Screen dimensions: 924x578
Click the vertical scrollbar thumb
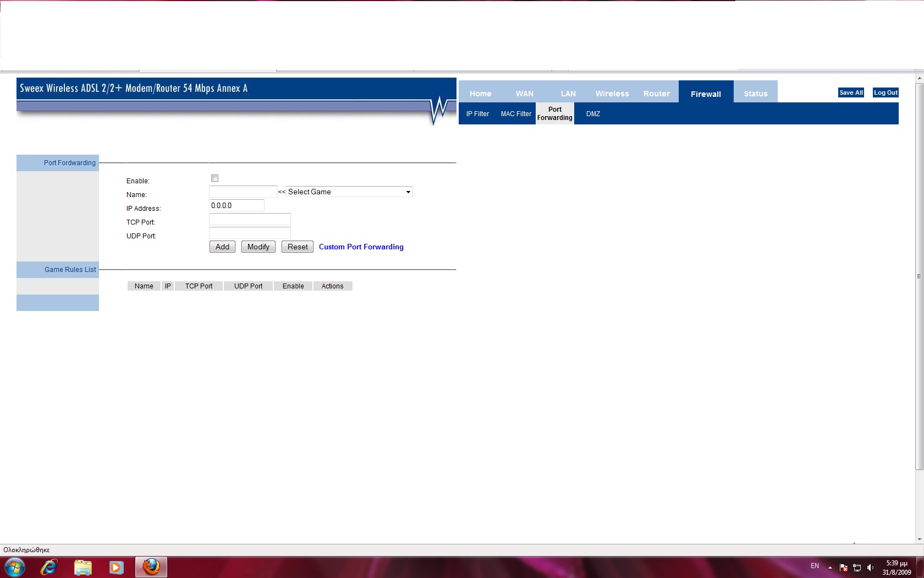919,276
